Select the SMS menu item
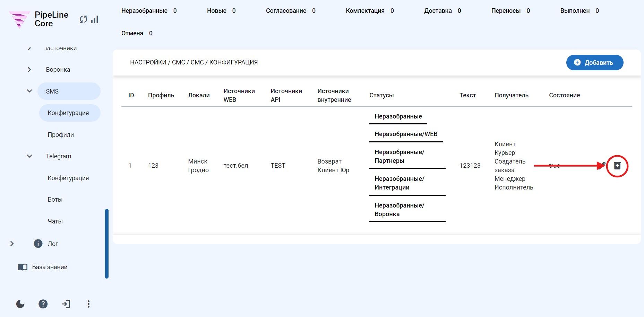 tap(69, 91)
